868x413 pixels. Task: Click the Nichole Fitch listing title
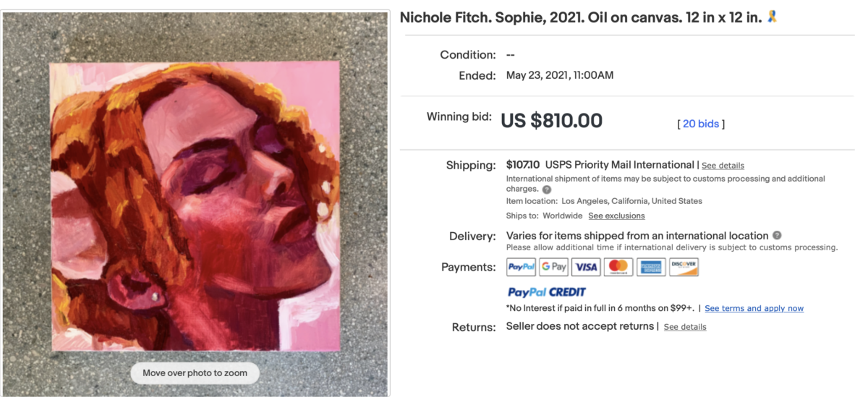(x=580, y=17)
